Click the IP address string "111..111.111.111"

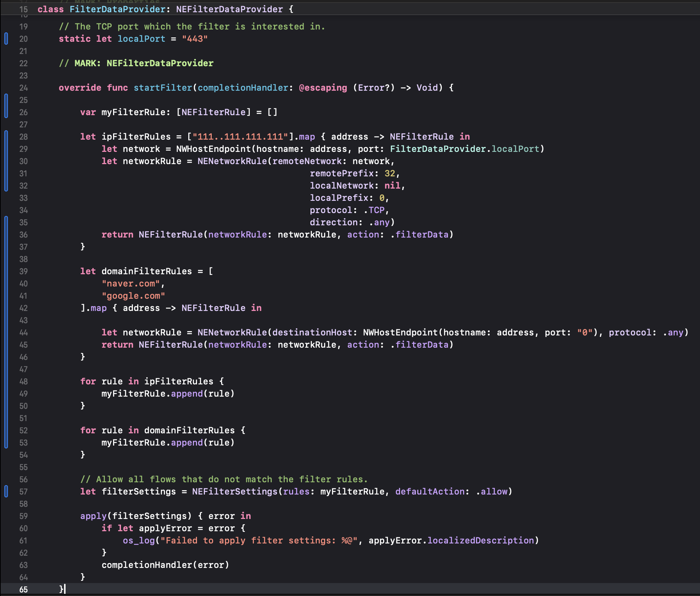click(x=240, y=137)
